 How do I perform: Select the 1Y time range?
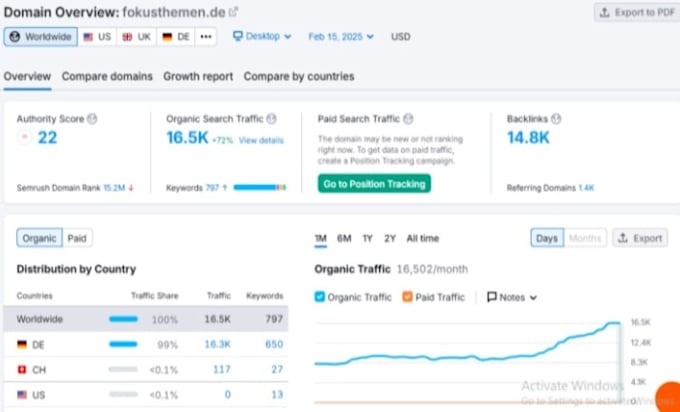click(367, 238)
